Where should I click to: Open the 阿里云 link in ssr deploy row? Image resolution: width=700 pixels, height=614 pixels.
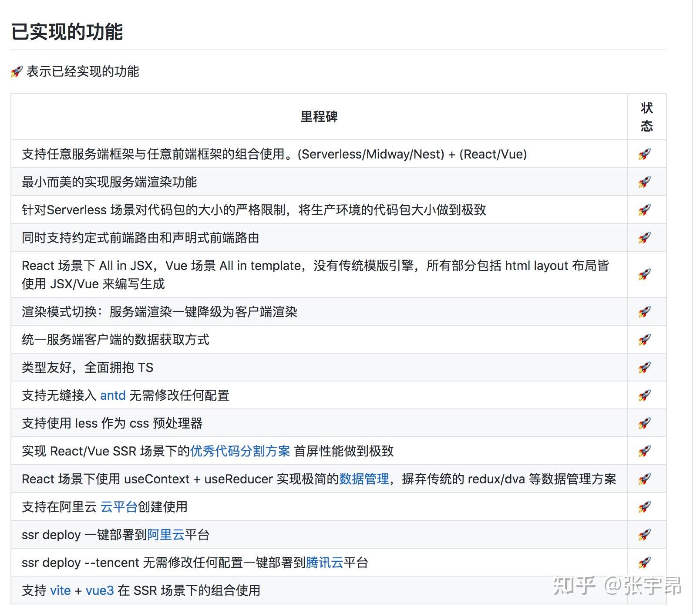coord(166,535)
